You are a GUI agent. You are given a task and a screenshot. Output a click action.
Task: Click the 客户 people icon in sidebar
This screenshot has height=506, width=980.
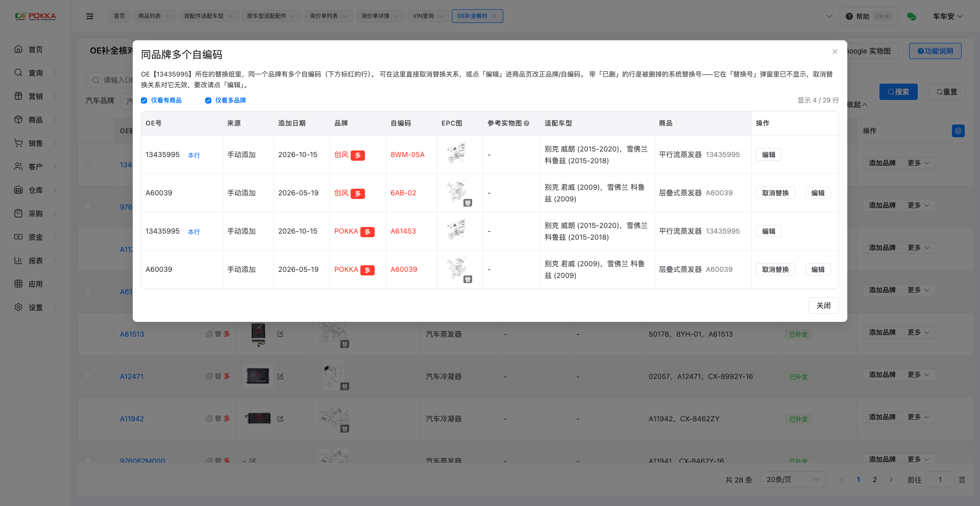pyautogui.click(x=18, y=166)
